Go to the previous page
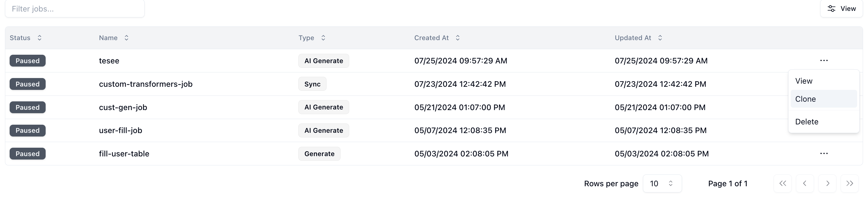The height and width of the screenshot is (199, 868). [805, 183]
